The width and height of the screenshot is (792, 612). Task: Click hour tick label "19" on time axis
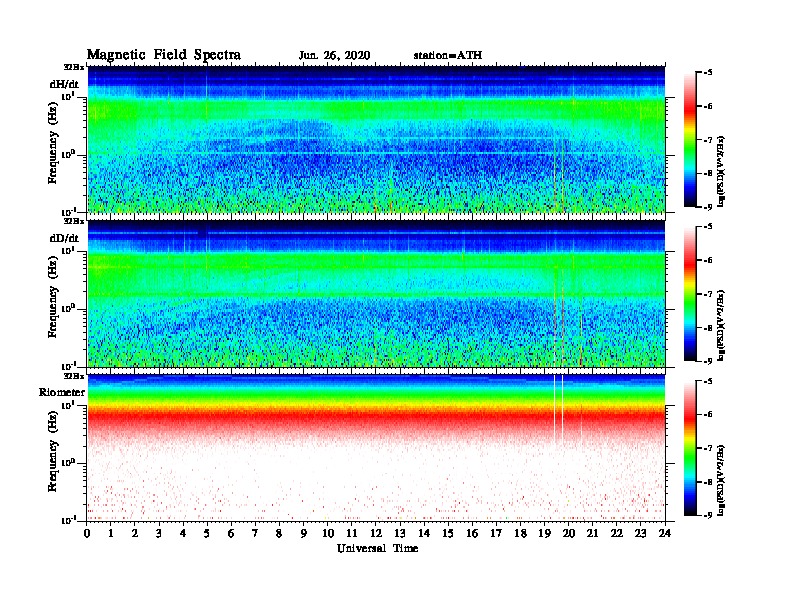pos(544,534)
